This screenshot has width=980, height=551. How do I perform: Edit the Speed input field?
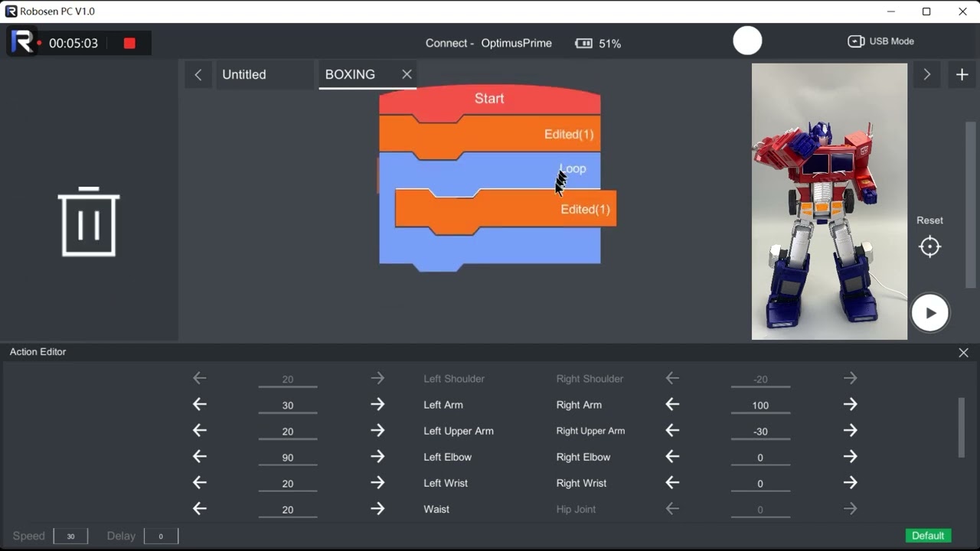pyautogui.click(x=70, y=536)
